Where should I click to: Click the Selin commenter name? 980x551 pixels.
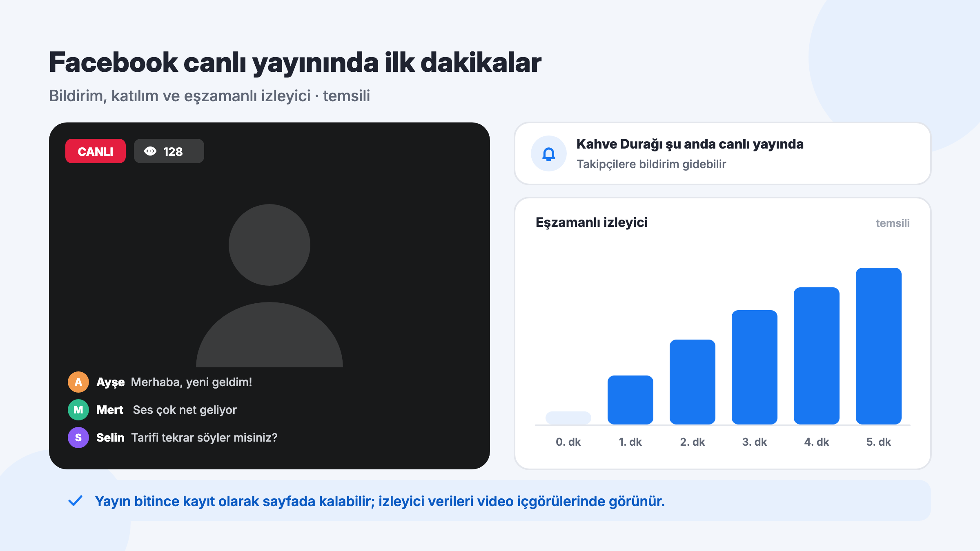click(x=110, y=438)
